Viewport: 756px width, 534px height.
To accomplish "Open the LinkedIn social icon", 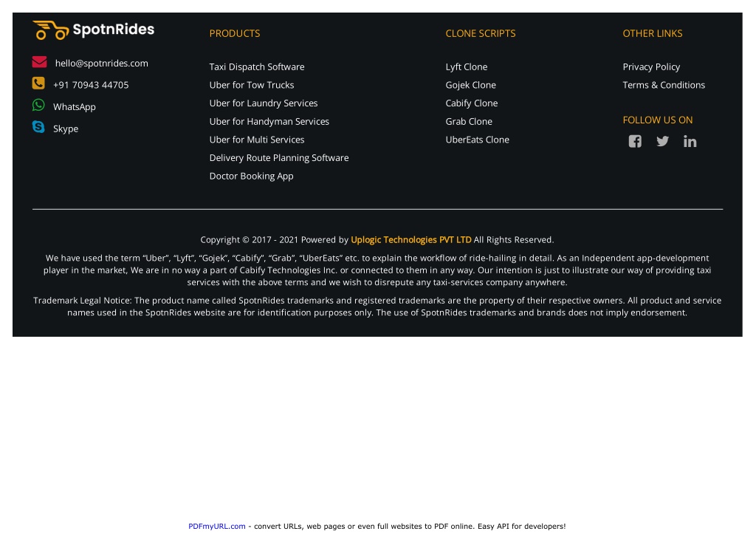I will [690, 141].
